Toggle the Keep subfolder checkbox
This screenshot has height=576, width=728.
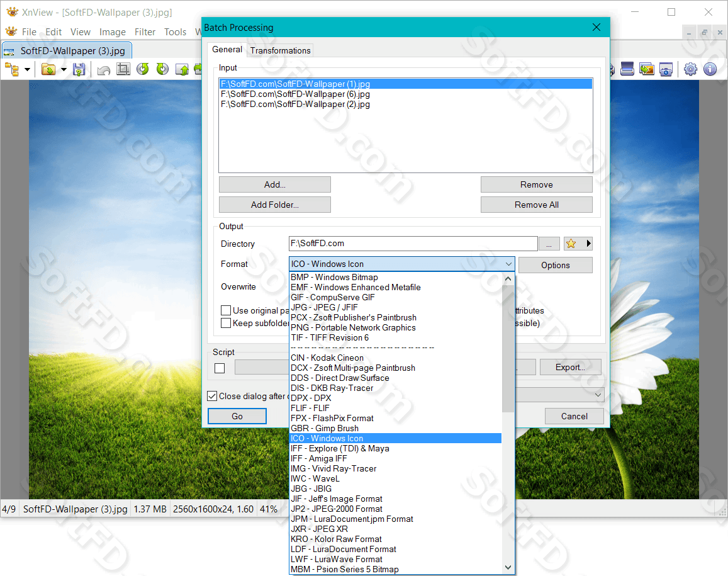(226, 323)
